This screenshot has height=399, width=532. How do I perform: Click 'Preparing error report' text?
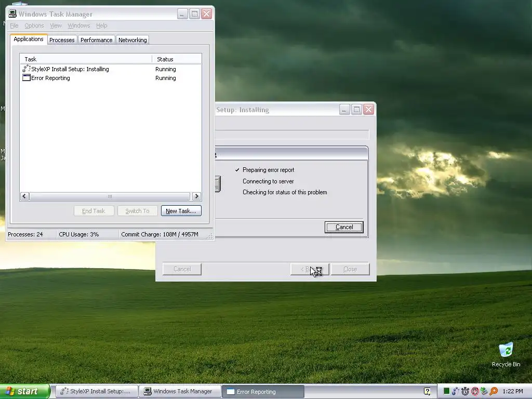tap(268, 170)
